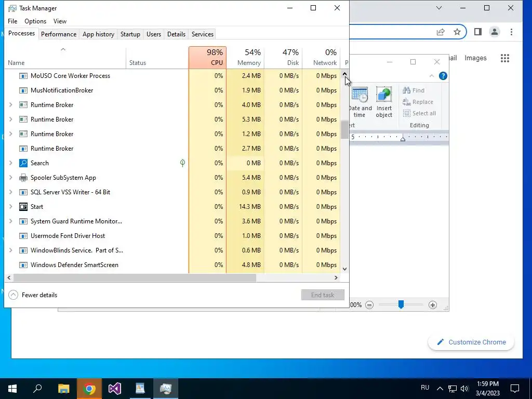Switch to the App history tab

pos(98,34)
